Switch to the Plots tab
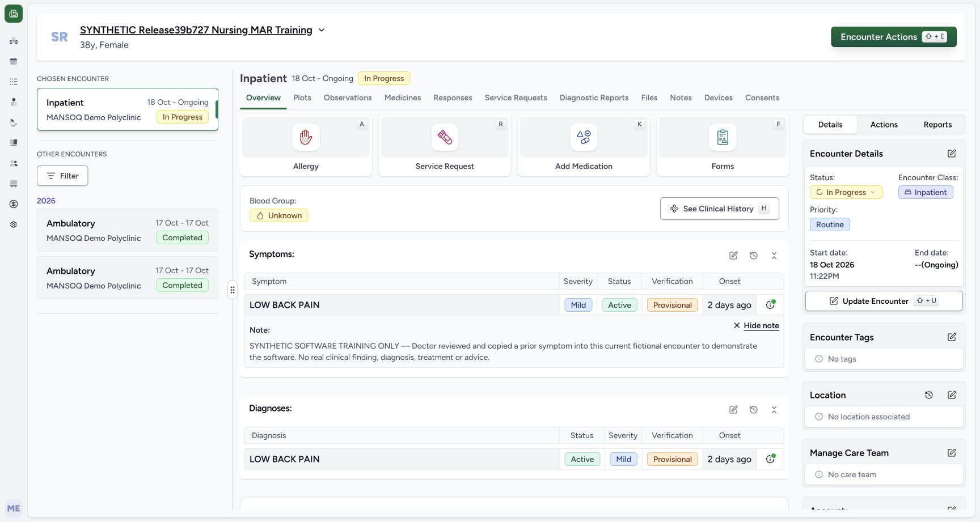980x522 pixels. (302, 97)
